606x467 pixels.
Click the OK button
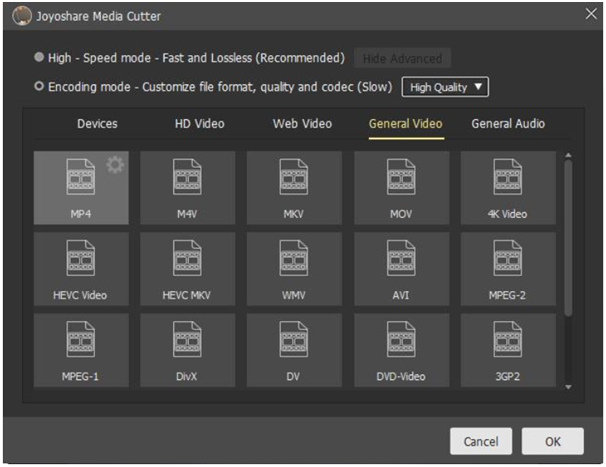coord(553,441)
